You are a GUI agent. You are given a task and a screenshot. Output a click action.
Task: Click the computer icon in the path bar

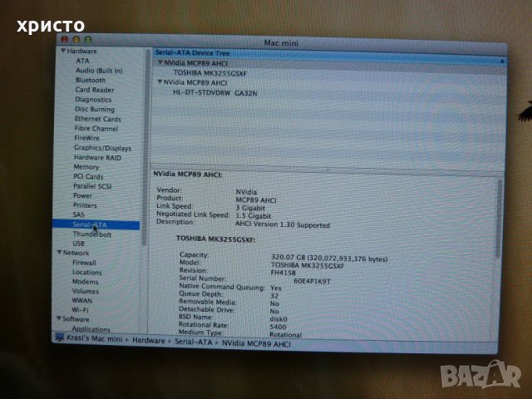[x=60, y=337]
